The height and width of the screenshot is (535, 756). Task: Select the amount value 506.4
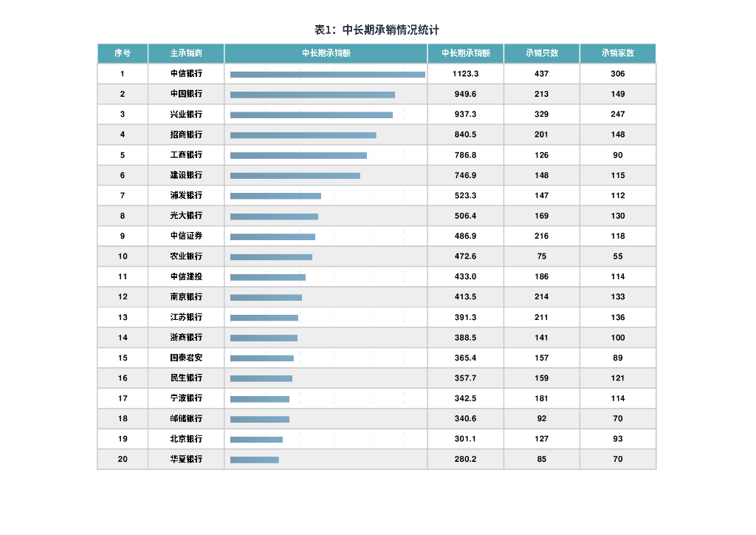465,216
